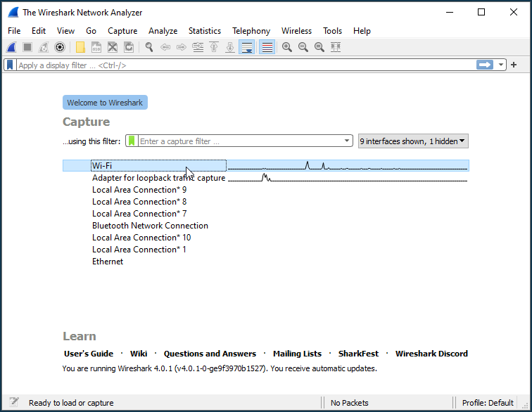532x412 pixels.
Task: Open the File menu
Action: click(14, 31)
